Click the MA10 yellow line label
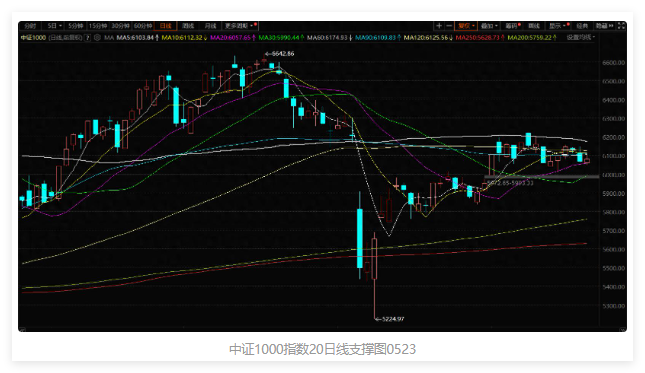Screen dimensions: 645x373 pos(184,37)
